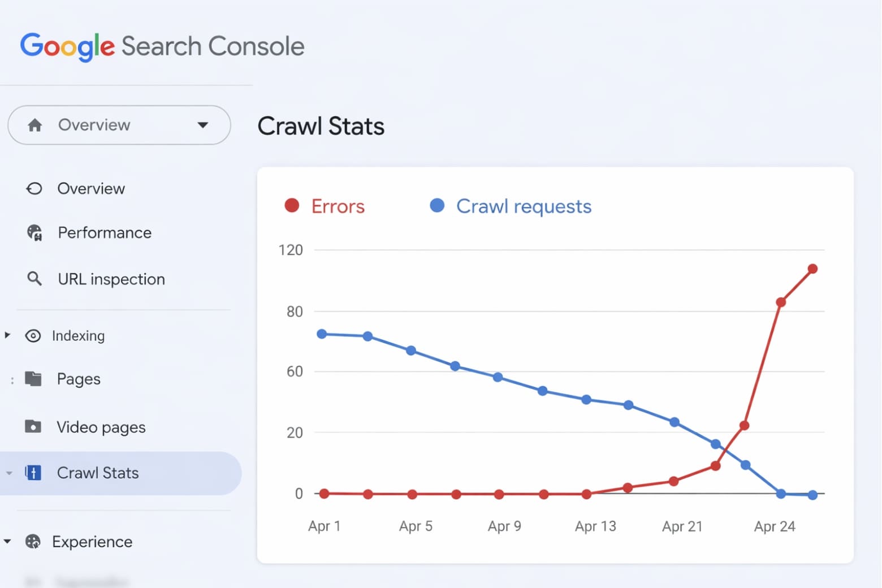Click the Performance speedometer icon
882x588 pixels.
tap(34, 232)
